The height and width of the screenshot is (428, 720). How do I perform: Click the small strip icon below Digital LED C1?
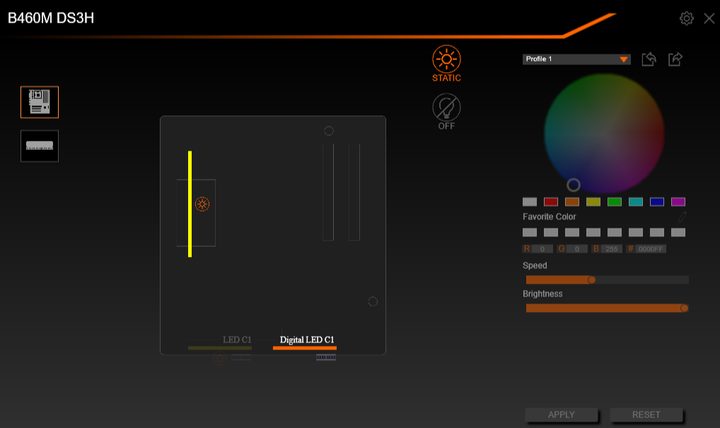(326, 357)
